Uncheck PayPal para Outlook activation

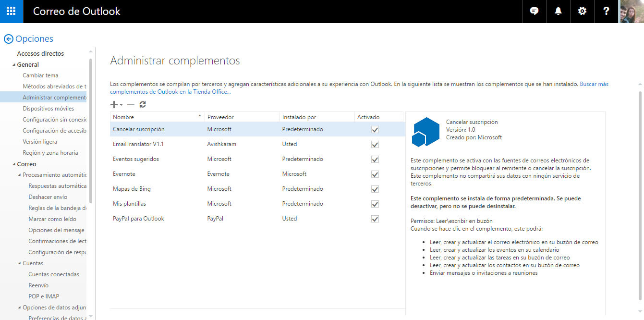click(375, 219)
